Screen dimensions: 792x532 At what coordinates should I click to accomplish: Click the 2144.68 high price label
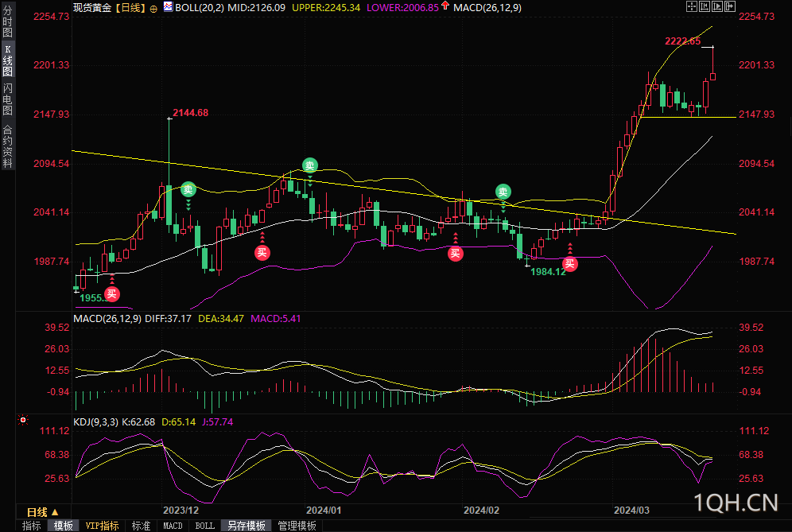(190, 113)
